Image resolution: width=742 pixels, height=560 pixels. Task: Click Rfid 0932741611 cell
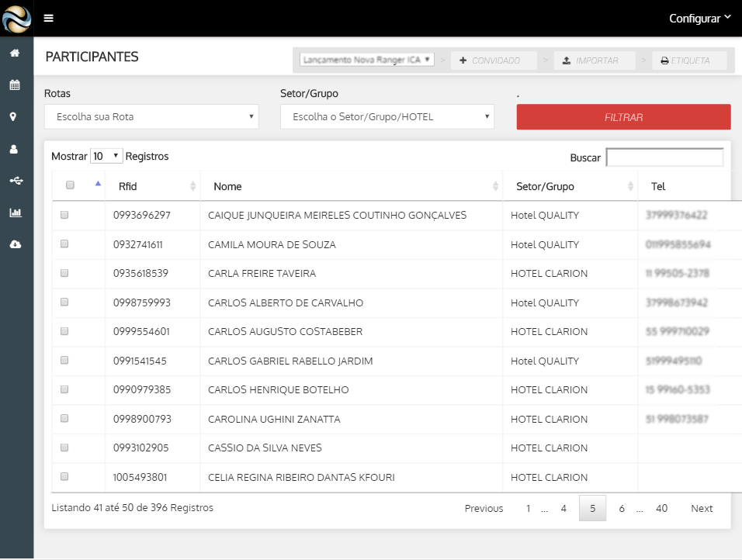pos(137,244)
